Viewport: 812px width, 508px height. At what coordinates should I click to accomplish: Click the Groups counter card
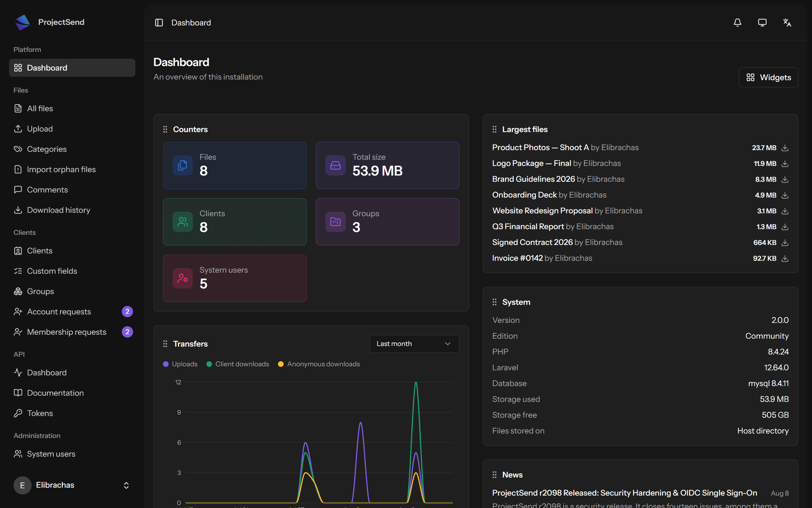click(387, 222)
